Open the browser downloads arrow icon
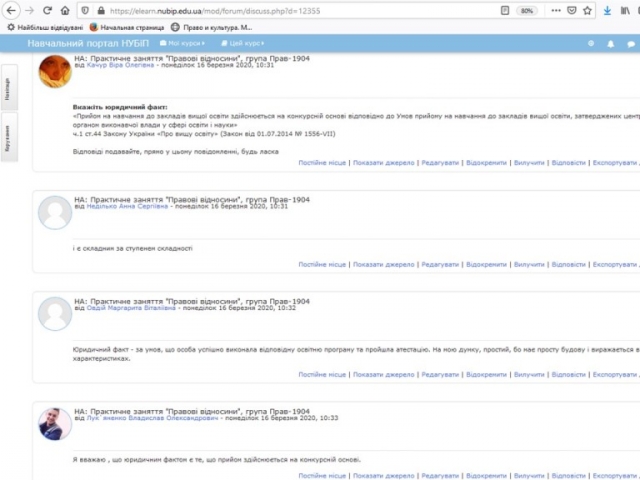640x480 pixels. 607,10
